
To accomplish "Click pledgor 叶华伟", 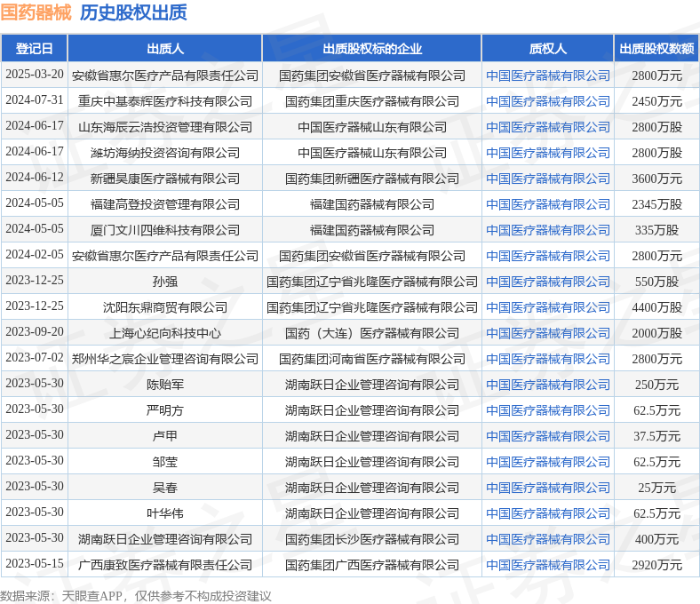I will [165, 513].
